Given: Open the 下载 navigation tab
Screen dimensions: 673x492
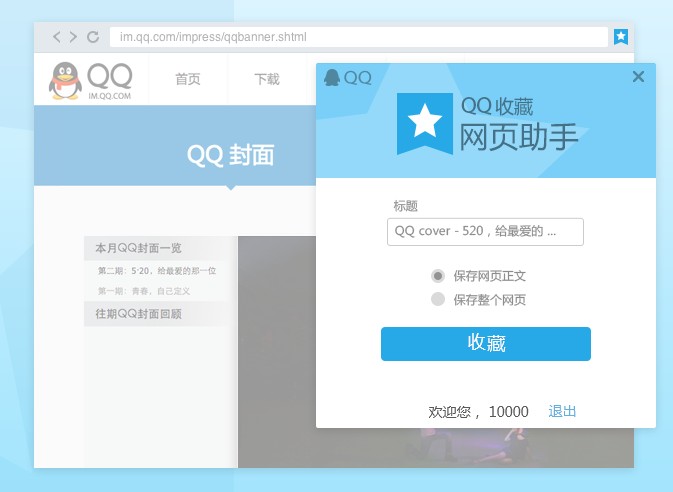Looking at the screenshot, I should [267, 79].
